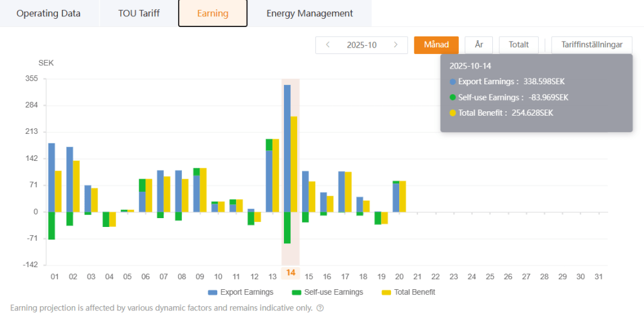
Task: Click the help icon beside earning projection note
Action: pyautogui.click(x=320, y=308)
